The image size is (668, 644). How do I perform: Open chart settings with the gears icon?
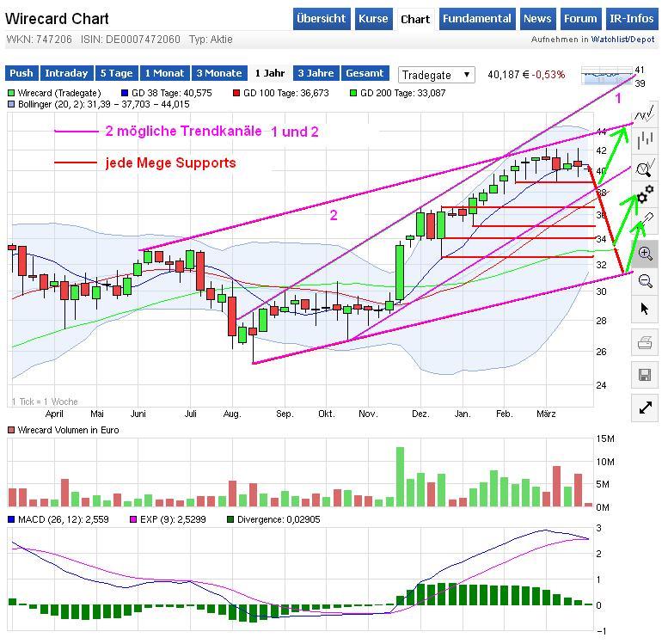(645, 195)
